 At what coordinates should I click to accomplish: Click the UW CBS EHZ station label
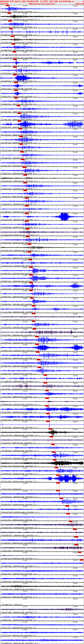20,328
